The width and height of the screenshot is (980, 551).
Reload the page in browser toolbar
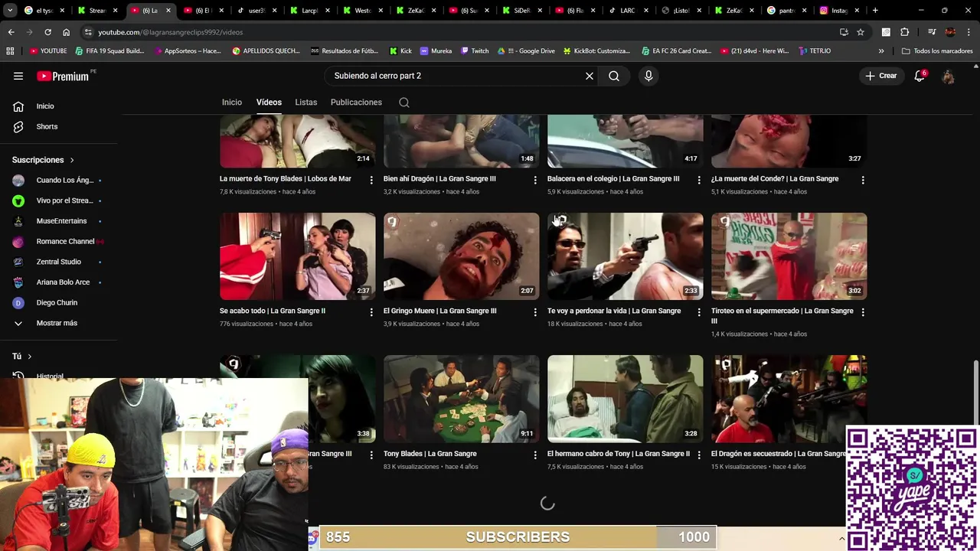(x=47, y=32)
